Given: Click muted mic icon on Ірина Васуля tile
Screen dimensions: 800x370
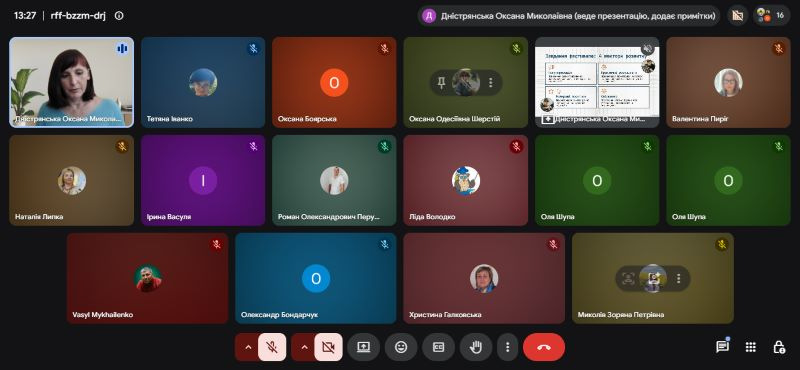Looking at the screenshot, I should pos(253,146).
